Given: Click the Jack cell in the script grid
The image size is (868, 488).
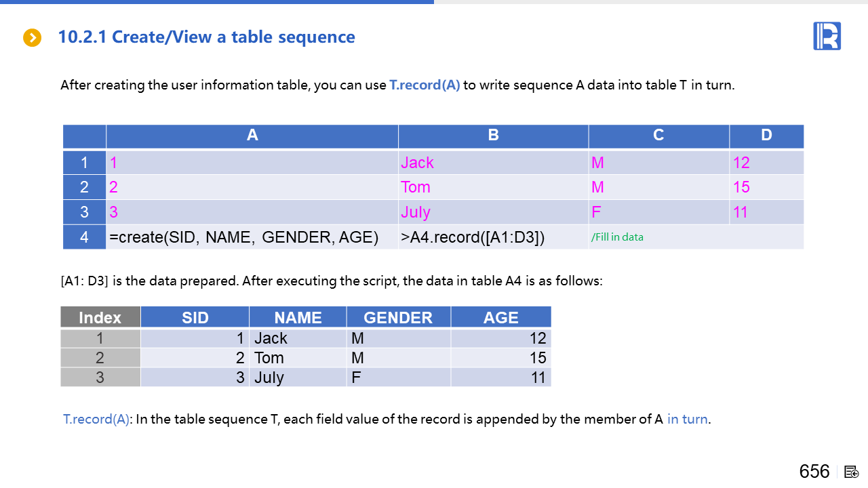Looking at the screenshot, I should click(493, 163).
